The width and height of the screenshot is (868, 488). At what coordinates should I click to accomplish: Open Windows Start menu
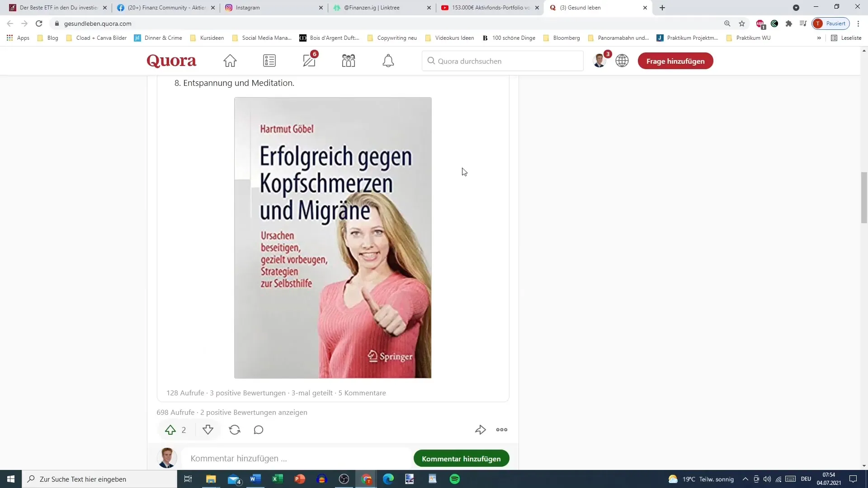pos(11,479)
